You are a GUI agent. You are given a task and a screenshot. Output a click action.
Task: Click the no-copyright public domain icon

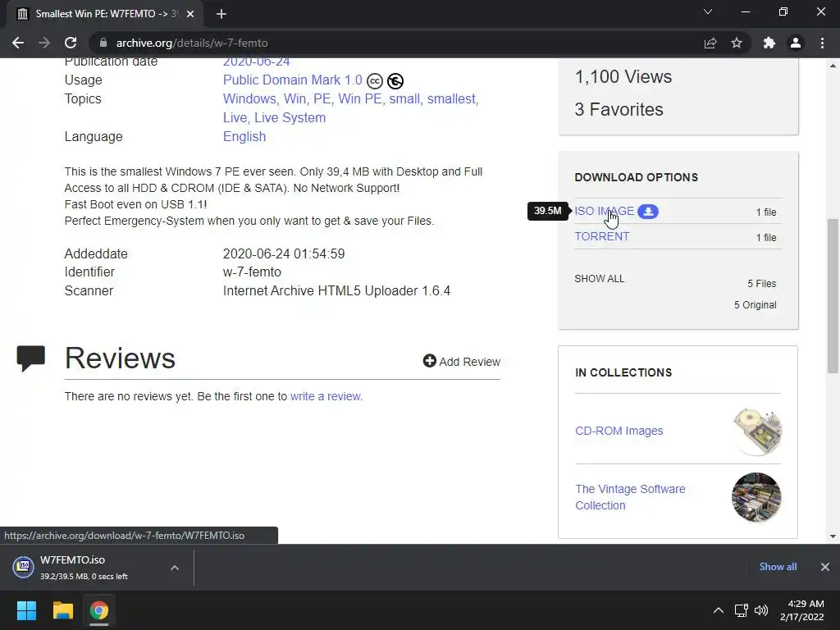tap(395, 81)
